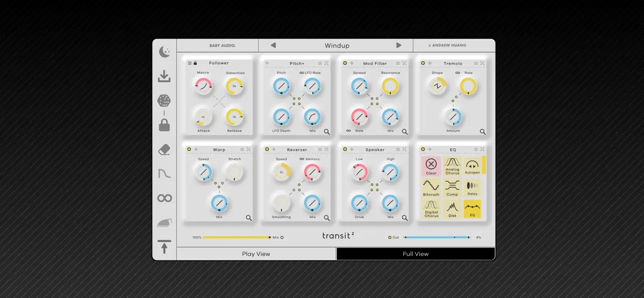Open the Follower module hamburger menu
The height and width of the screenshot is (298, 644).
(x=190, y=63)
